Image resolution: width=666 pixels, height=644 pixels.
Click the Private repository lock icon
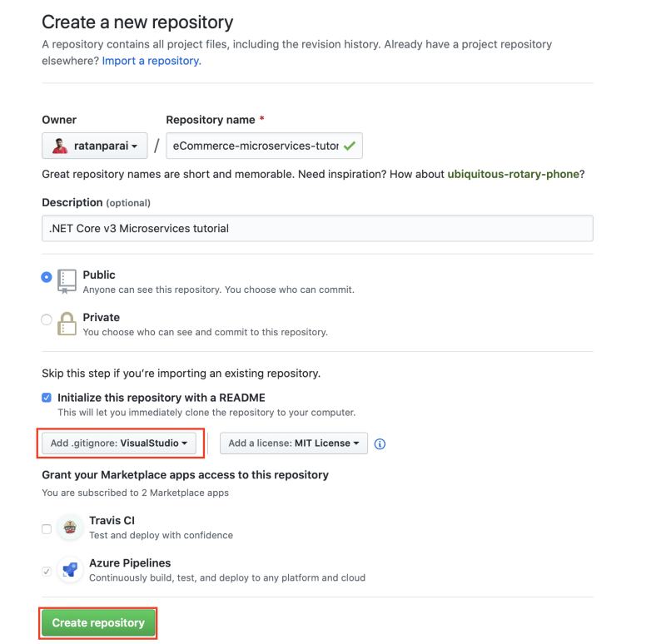coord(67,323)
